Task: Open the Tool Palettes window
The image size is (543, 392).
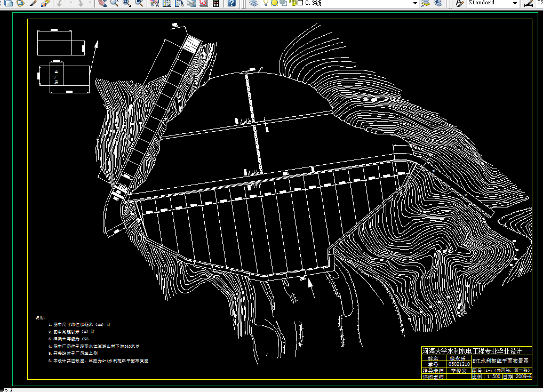Action: coord(179,3)
